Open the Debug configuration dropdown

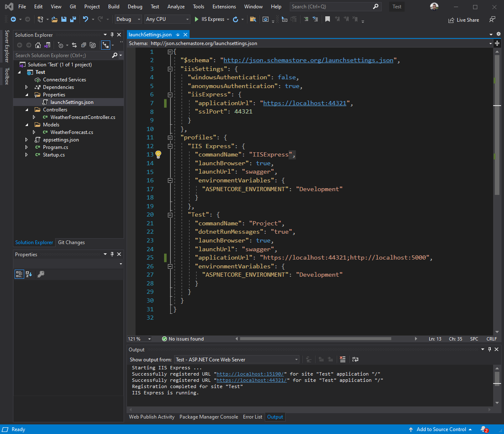pyautogui.click(x=128, y=19)
